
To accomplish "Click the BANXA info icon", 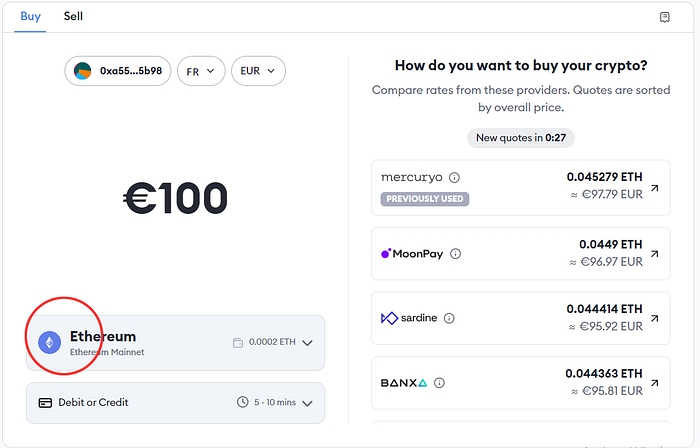I will click(439, 382).
